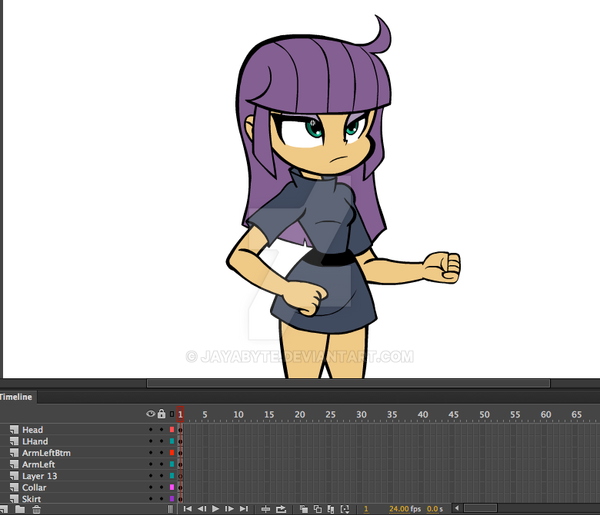Click the stage horizontal scrollbar
The width and height of the screenshot is (600, 515).
coord(348,383)
